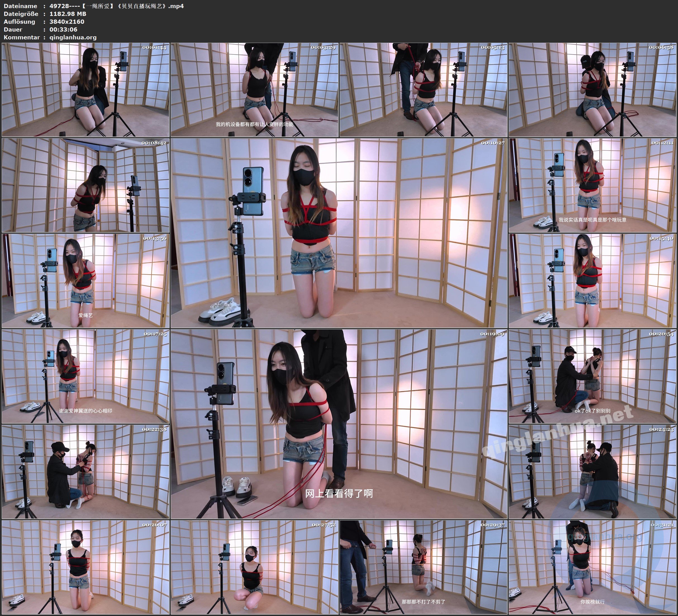This screenshot has height=616, width=678.
Task: Click the frame marked 00:22:38
Action: [85, 472]
